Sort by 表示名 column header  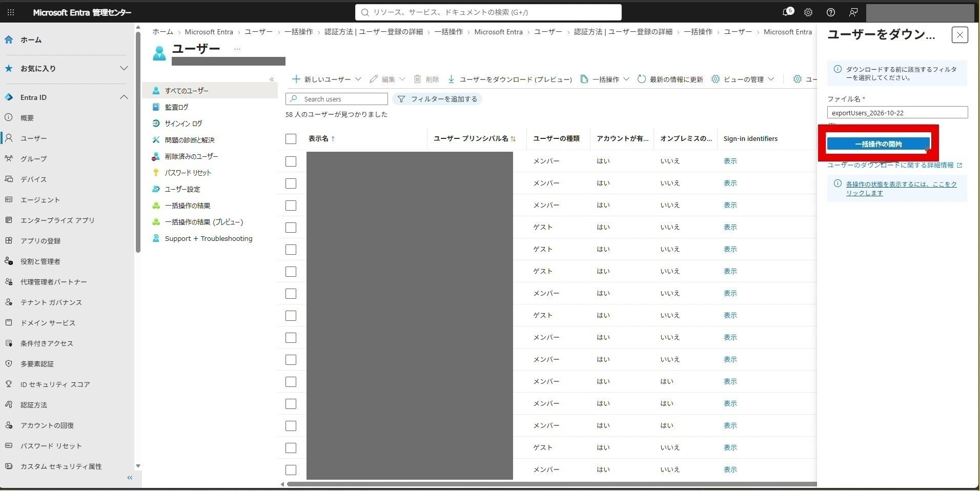[321, 139]
